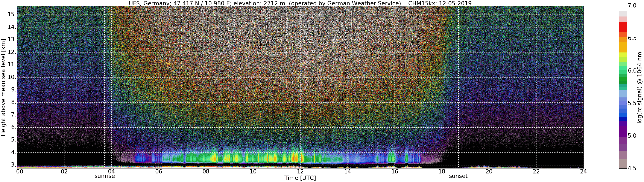The height and width of the screenshot is (182, 644).
Task: Click the "7.0" colorbar tick label
Action: click(x=632, y=6)
